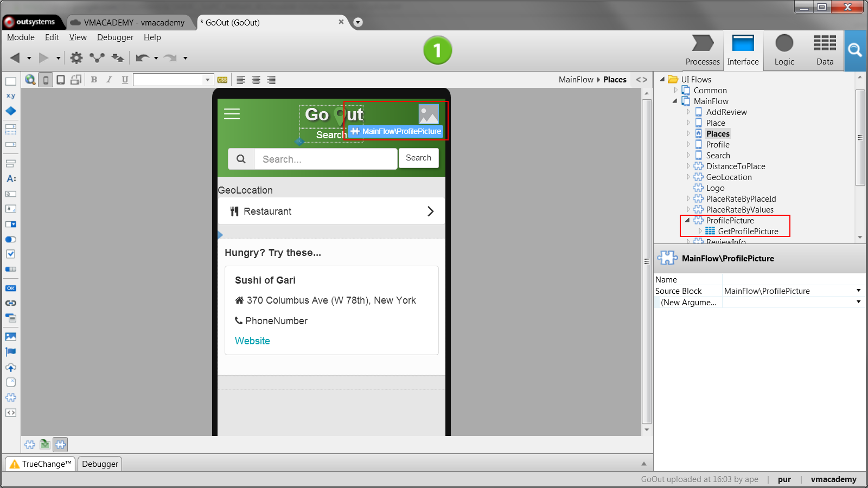Open the Source Block dropdown in properties

point(857,291)
